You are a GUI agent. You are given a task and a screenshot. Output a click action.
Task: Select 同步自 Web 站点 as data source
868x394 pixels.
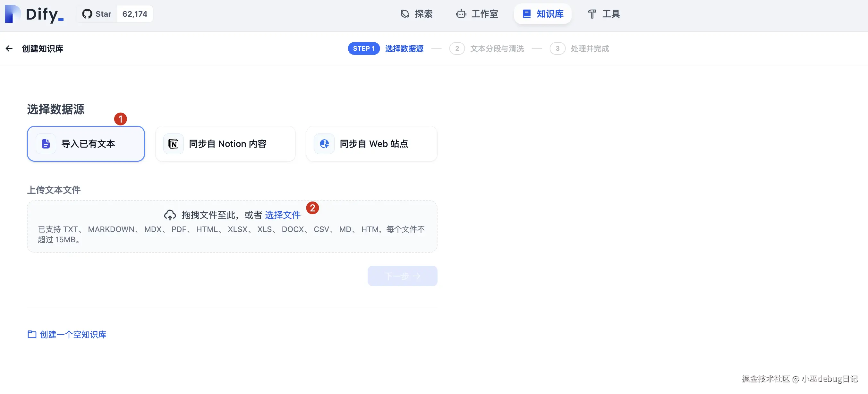coord(371,144)
